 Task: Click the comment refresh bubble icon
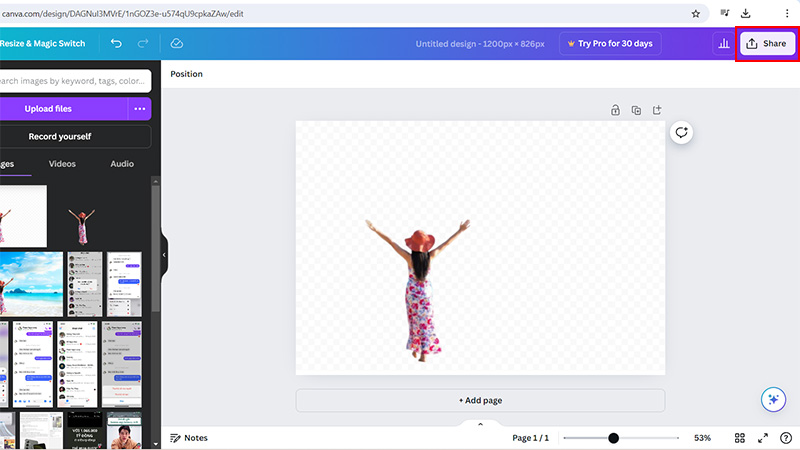pyautogui.click(x=682, y=133)
